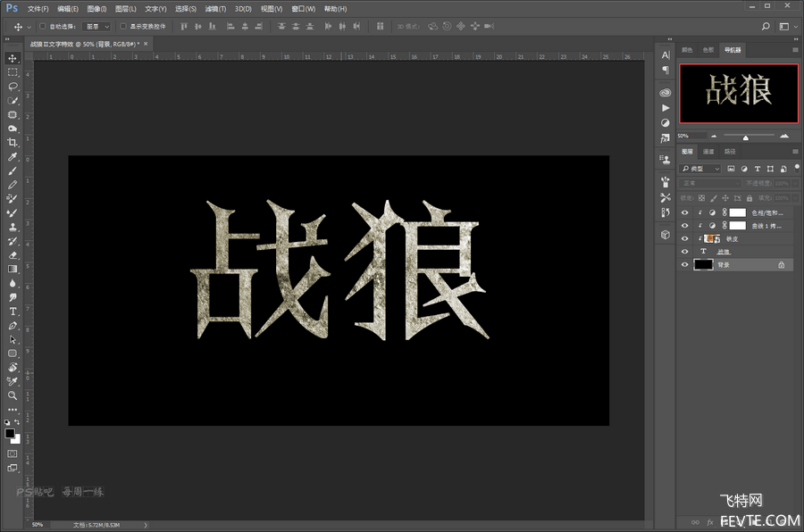Select the Gradient tool
The image size is (804, 532).
point(13,269)
